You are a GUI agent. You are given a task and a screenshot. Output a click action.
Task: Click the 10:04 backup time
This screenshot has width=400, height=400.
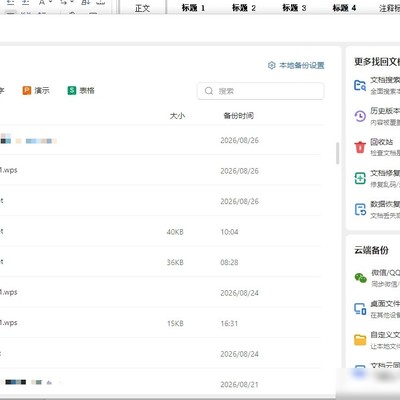pyautogui.click(x=229, y=232)
